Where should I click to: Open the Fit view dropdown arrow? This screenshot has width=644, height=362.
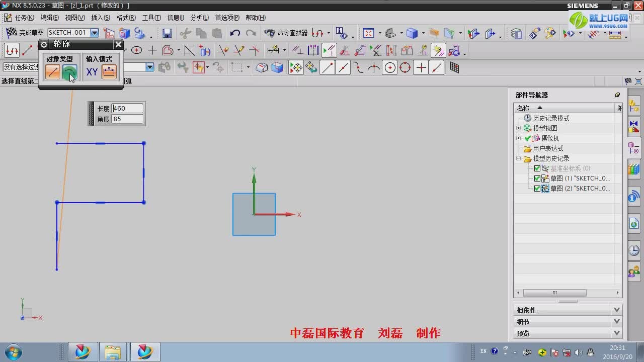(x=379, y=34)
